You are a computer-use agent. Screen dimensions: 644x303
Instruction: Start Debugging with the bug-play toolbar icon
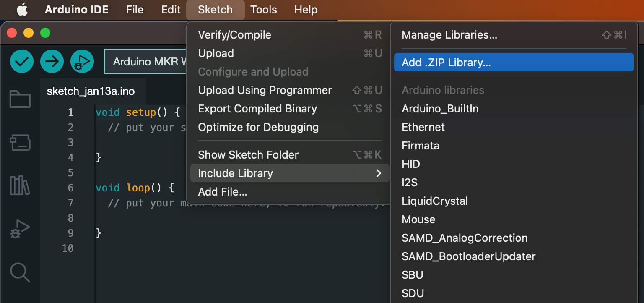(x=82, y=62)
